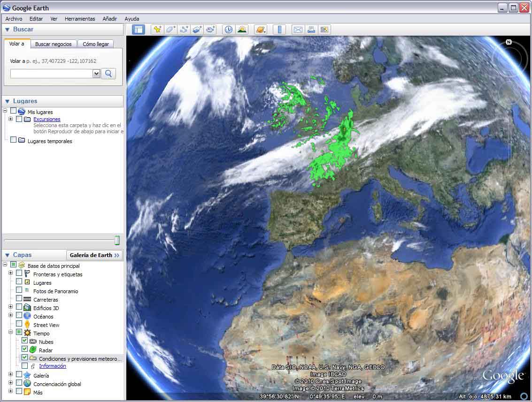This screenshot has height=402, width=532.
Task: Uncheck Condiciones y previsiones checkbox
Action: (24, 357)
